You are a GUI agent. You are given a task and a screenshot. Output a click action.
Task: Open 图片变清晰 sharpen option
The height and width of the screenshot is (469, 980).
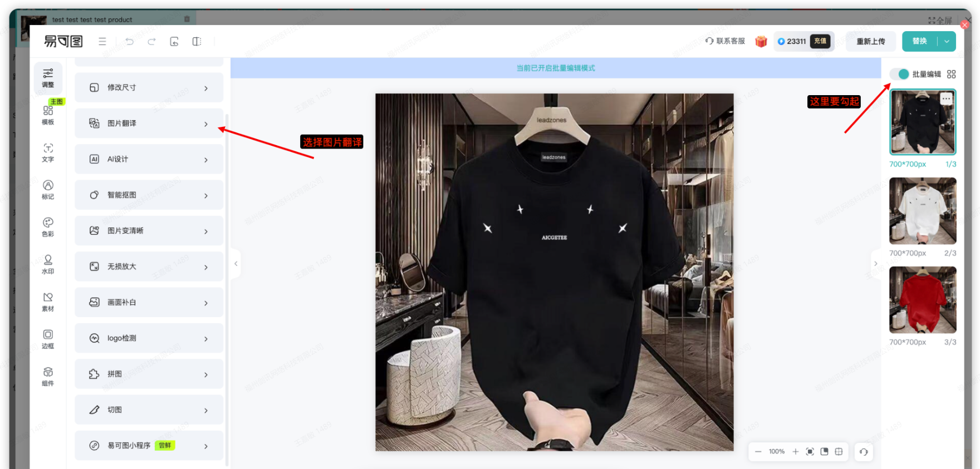point(149,230)
